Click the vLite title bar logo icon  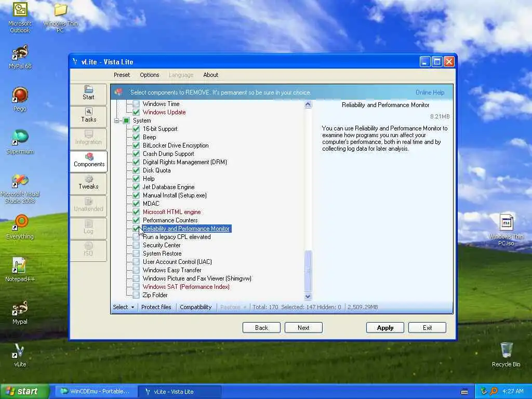click(75, 61)
